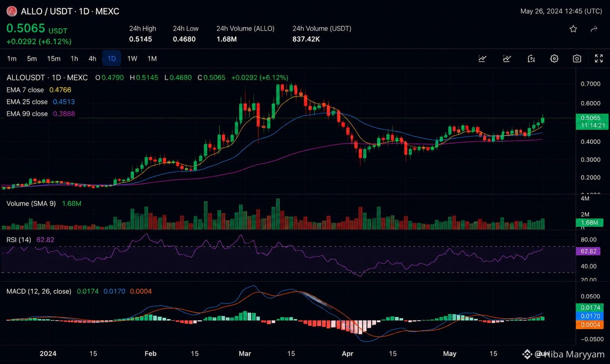Select the 1D timeframe
Screen dimensions: 610x364
point(112,59)
